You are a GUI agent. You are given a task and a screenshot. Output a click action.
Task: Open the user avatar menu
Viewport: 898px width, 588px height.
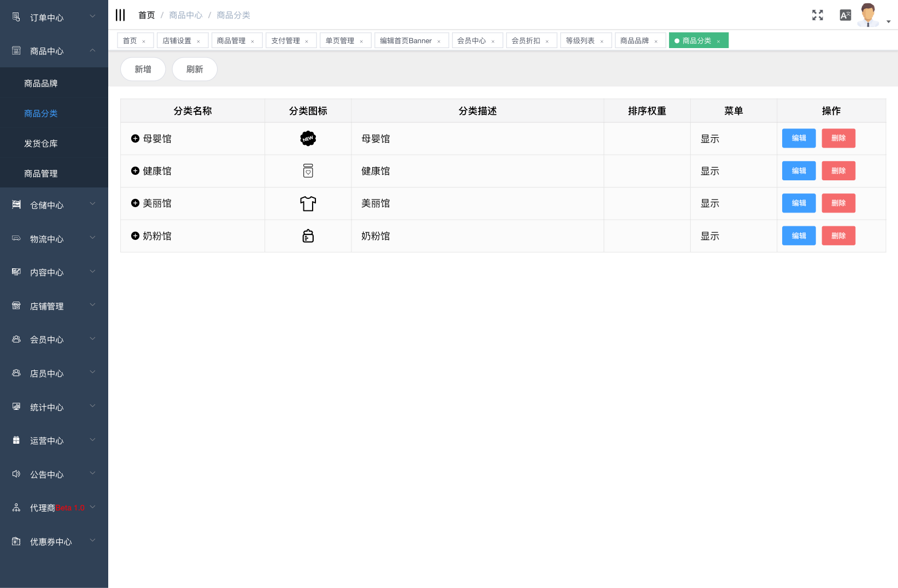tap(868, 15)
